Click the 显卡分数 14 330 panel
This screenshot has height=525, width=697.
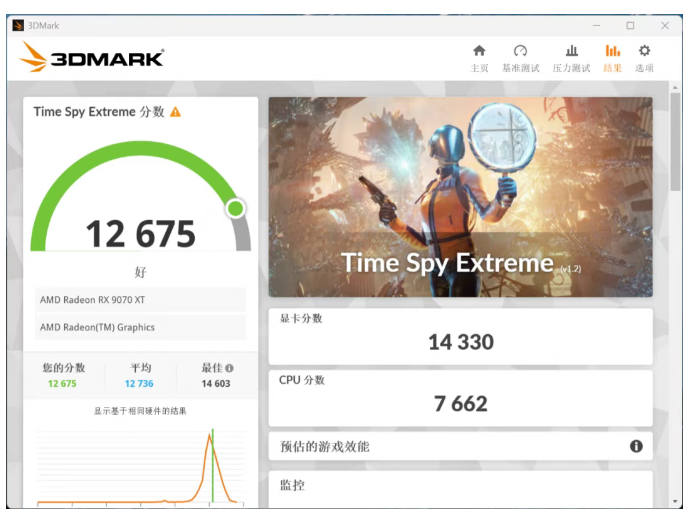(460, 335)
